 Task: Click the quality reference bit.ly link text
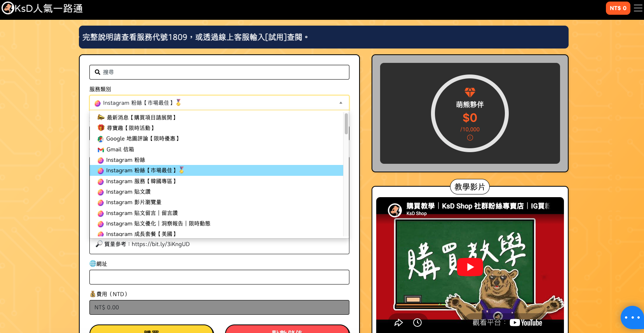(161, 244)
